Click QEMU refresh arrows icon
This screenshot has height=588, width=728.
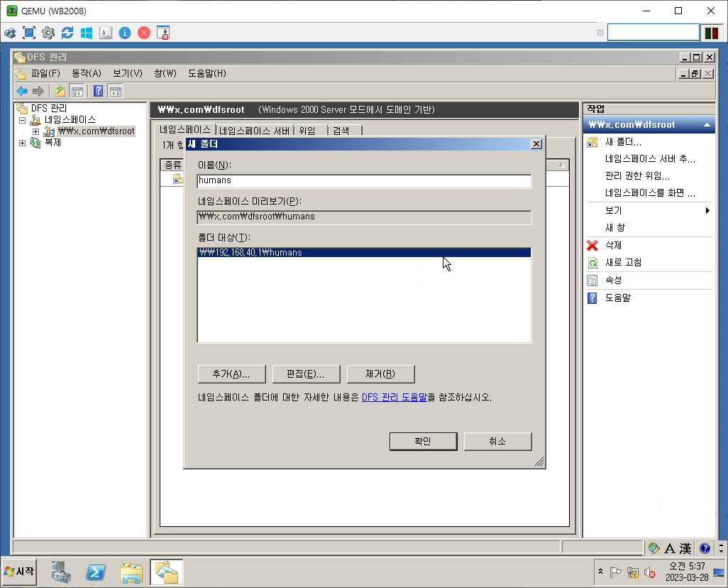(x=67, y=33)
